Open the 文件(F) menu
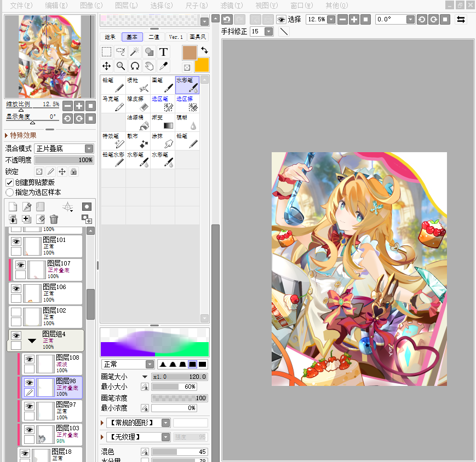The width and height of the screenshot is (476, 462). [x=21, y=5]
